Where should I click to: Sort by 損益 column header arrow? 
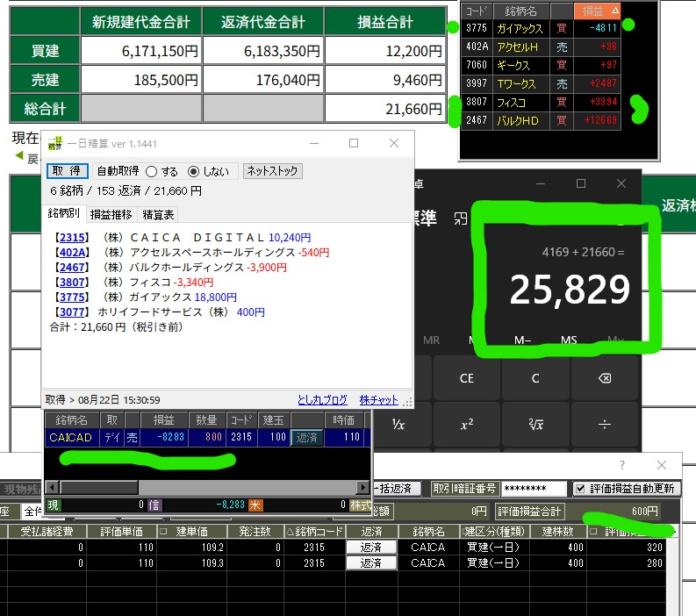pos(614,11)
